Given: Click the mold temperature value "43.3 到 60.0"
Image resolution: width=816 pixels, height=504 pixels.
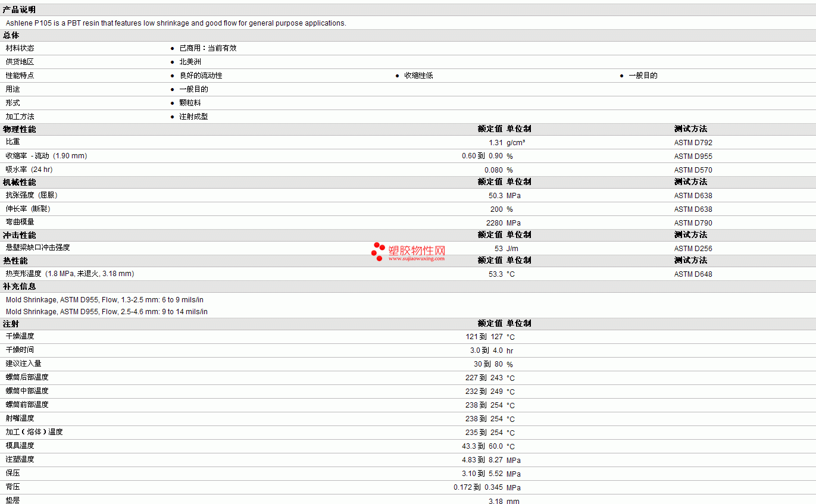Looking at the screenshot, I should click(x=483, y=446).
